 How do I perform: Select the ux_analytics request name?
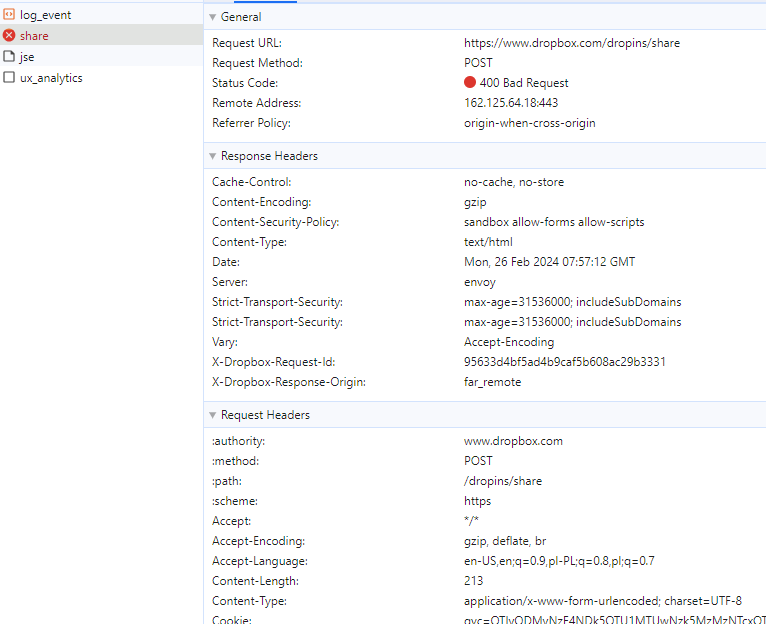(x=51, y=78)
